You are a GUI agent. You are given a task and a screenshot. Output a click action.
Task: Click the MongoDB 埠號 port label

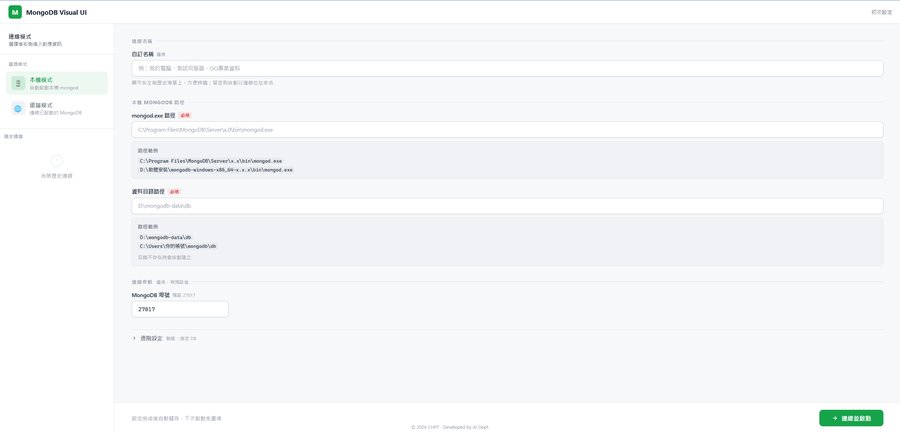click(x=151, y=295)
